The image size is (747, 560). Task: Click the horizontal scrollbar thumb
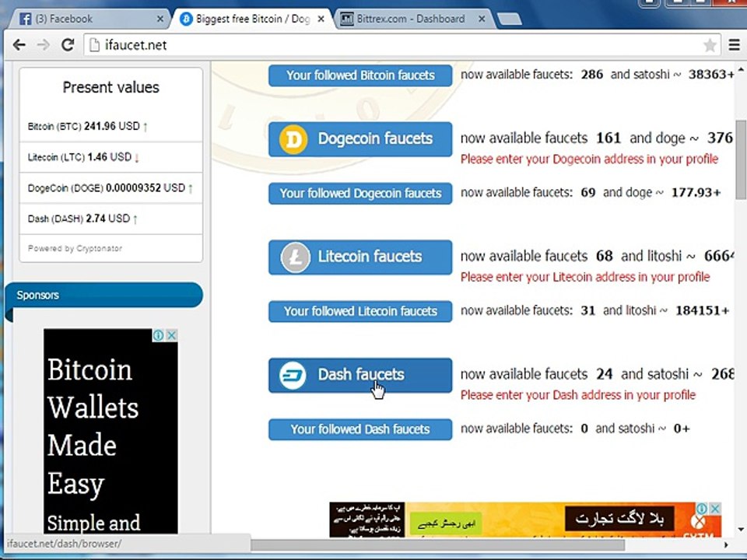pos(438,544)
